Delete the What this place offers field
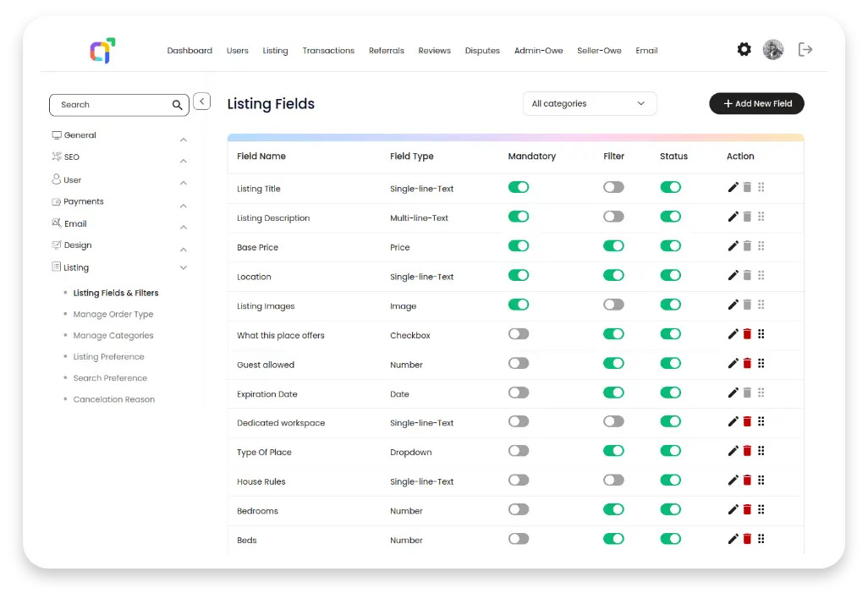 pos(747,334)
